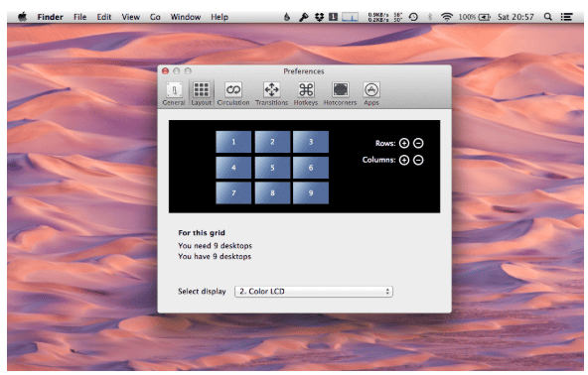
Task: Add a column with Columns plus button
Action: (x=404, y=161)
